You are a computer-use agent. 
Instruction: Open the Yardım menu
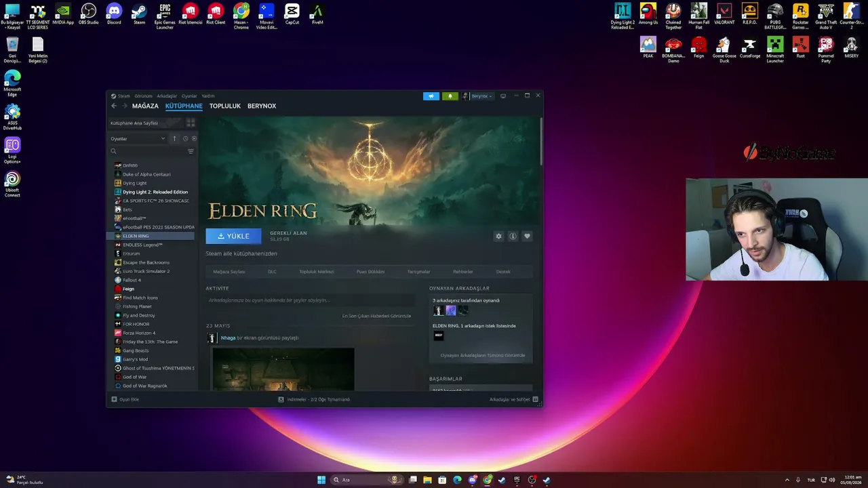(208, 96)
